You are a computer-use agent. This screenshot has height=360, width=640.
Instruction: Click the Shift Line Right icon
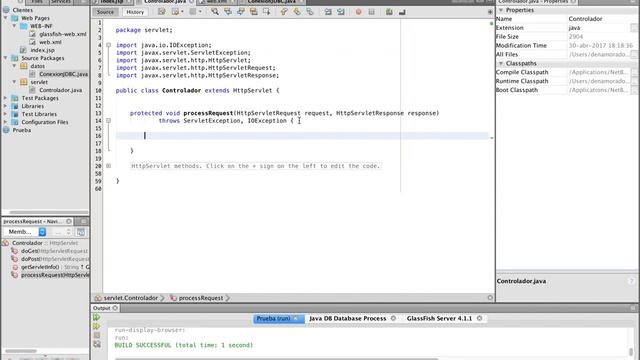coord(341,12)
